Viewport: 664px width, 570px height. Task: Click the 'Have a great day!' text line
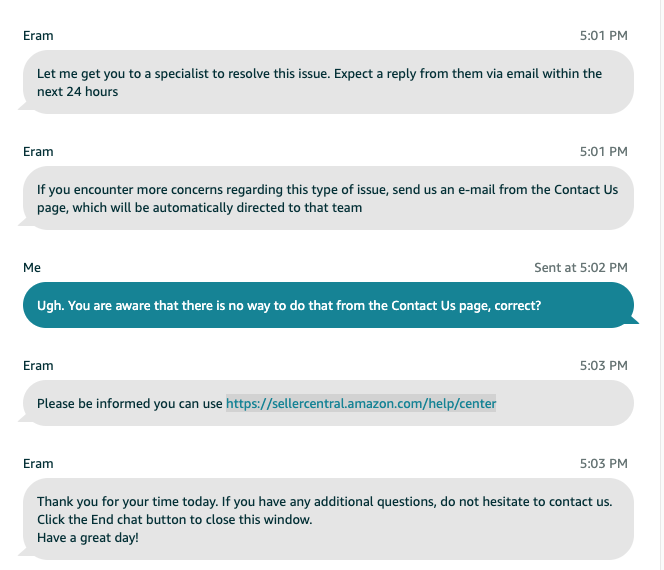click(x=88, y=538)
